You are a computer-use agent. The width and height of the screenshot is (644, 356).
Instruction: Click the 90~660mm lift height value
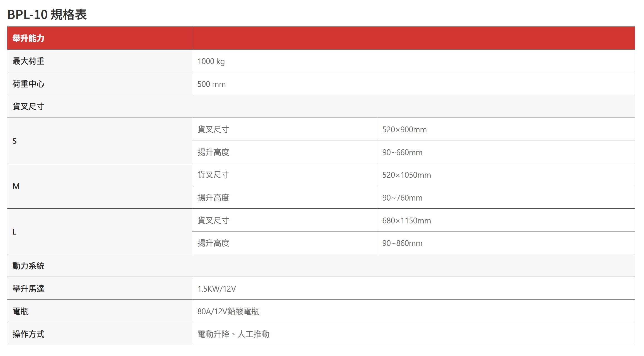(402, 152)
